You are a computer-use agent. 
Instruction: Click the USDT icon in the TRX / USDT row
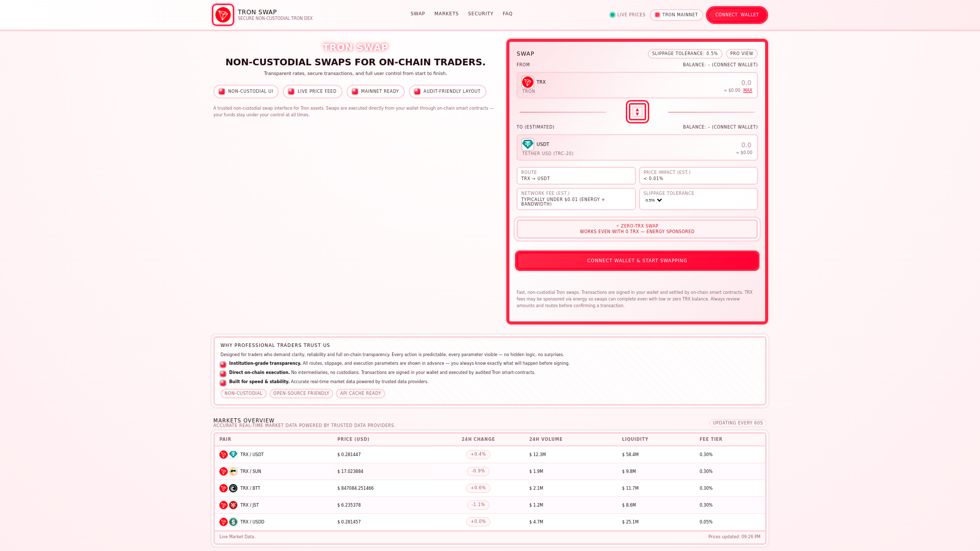pyautogui.click(x=233, y=455)
